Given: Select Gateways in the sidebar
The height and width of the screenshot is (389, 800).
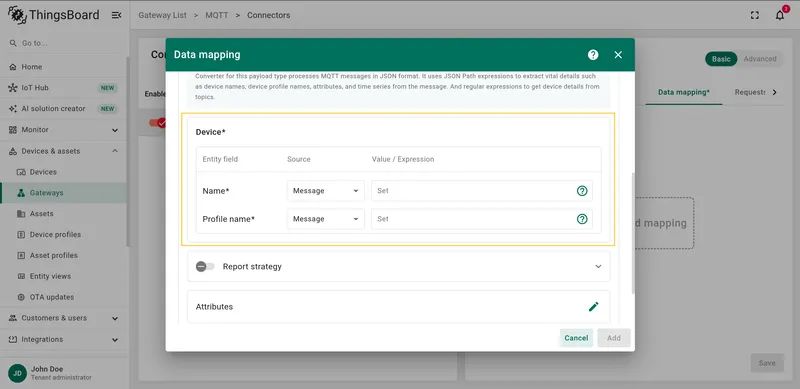Looking at the screenshot, I should click(64, 193).
